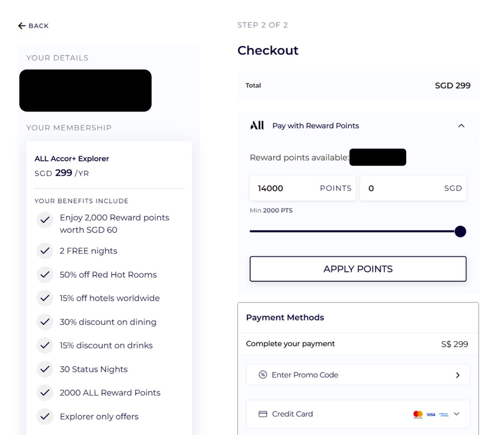Screen dimensions: 504x435
Task: Click the American Express logo
Action: pos(444,415)
